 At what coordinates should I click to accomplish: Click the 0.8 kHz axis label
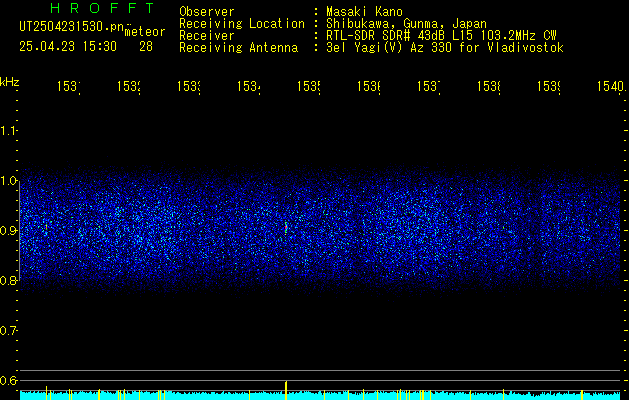pos(8,280)
